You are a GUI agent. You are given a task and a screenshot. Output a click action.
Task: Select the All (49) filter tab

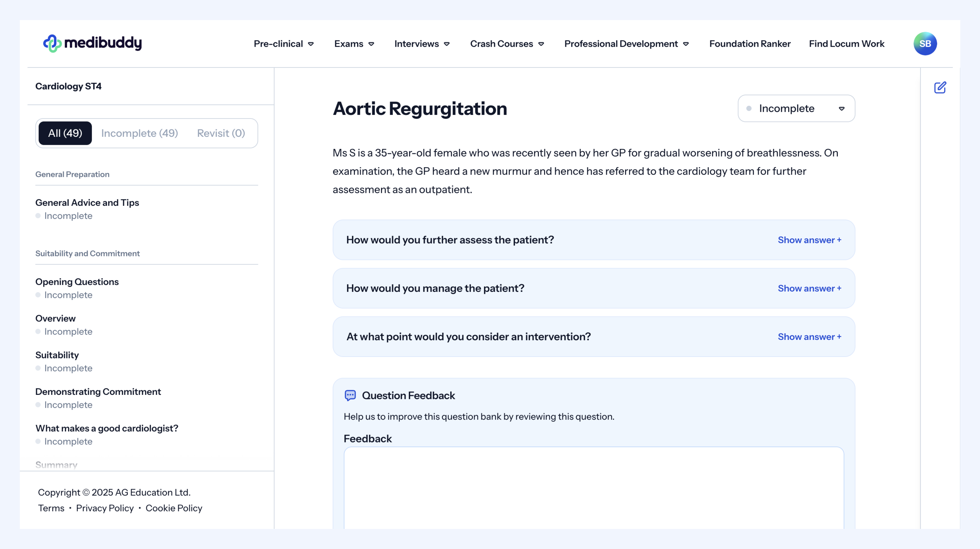65,133
